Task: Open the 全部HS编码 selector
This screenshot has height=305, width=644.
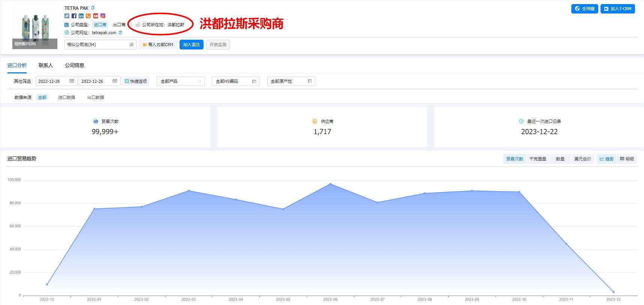Action: click(x=236, y=81)
